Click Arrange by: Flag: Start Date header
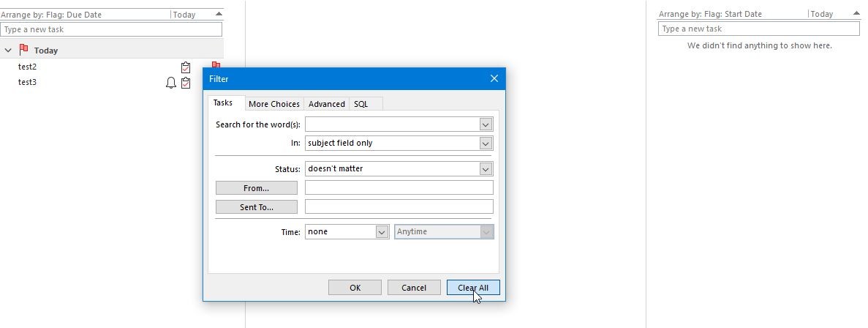Image resolution: width=868 pixels, height=328 pixels. (710, 15)
